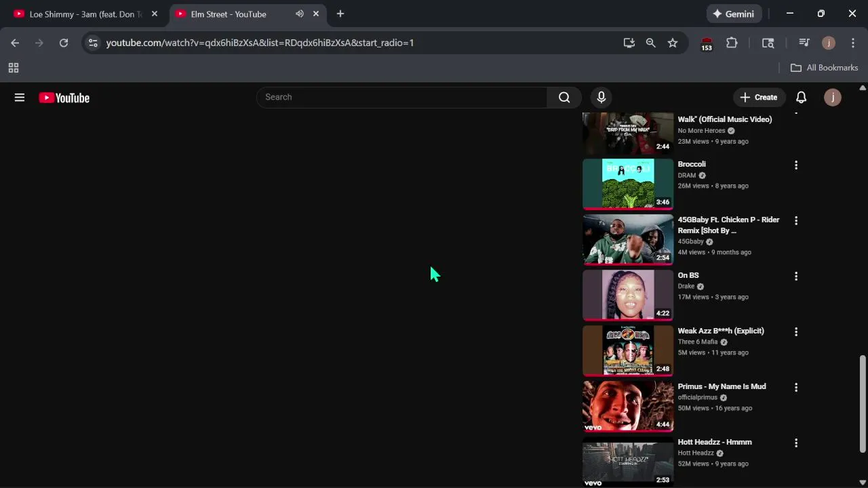
Task: Click the 45Gbaby channel name
Action: point(690,242)
